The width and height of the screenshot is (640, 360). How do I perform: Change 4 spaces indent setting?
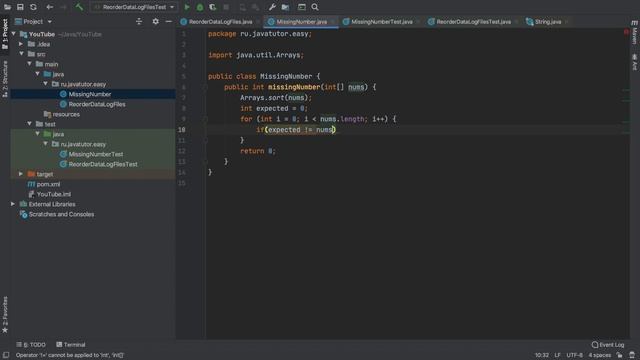[x=599, y=355]
